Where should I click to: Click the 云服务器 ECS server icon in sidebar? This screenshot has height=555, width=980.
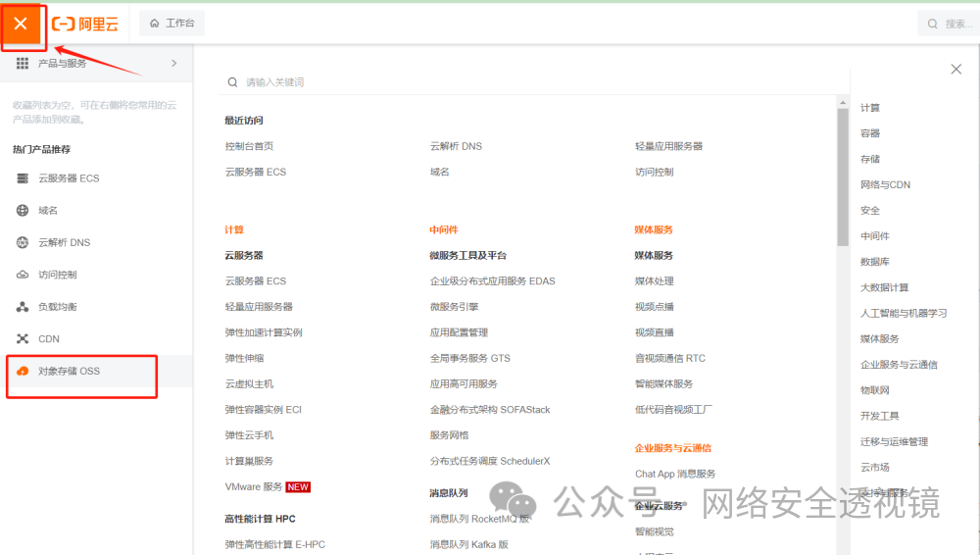[x=23, y=178]
